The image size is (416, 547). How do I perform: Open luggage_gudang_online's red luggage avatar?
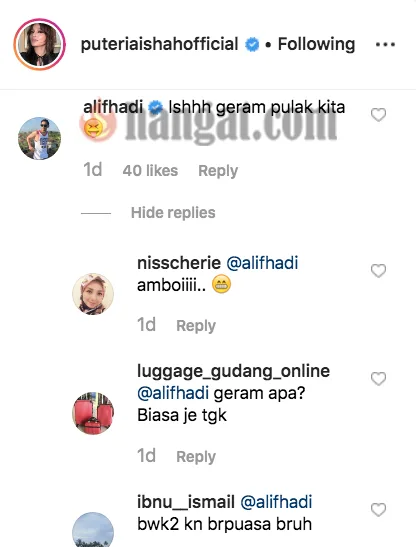point(93,413)
